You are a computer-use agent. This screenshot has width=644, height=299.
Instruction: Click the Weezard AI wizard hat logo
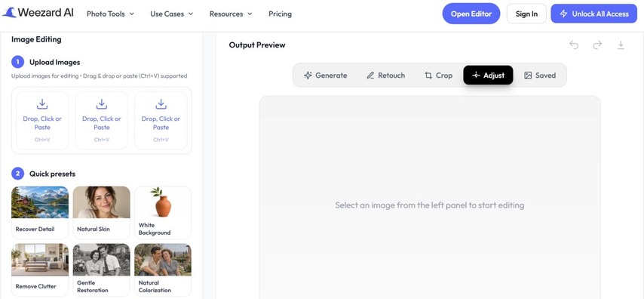[x=9, y=13]
